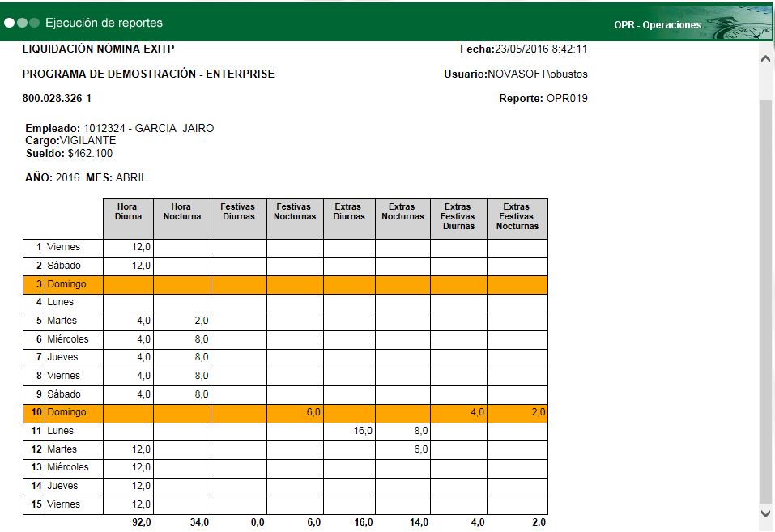Click the Ejecución de reportes title

tap(105, 23)
